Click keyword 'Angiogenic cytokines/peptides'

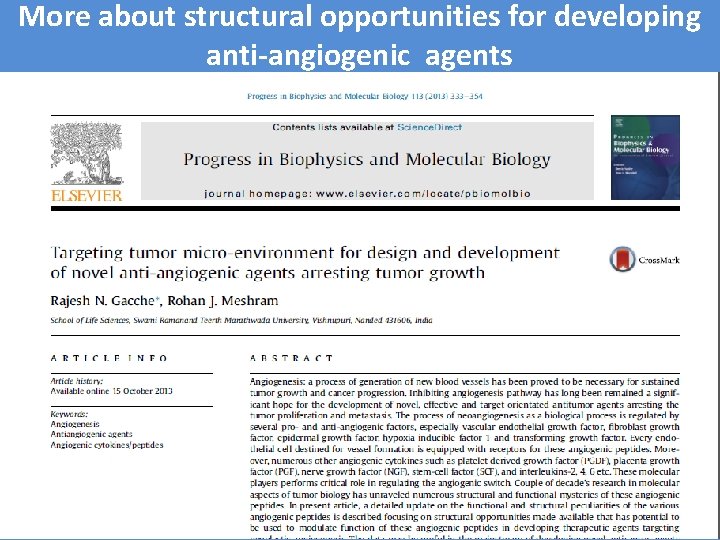tap(107, 445)
